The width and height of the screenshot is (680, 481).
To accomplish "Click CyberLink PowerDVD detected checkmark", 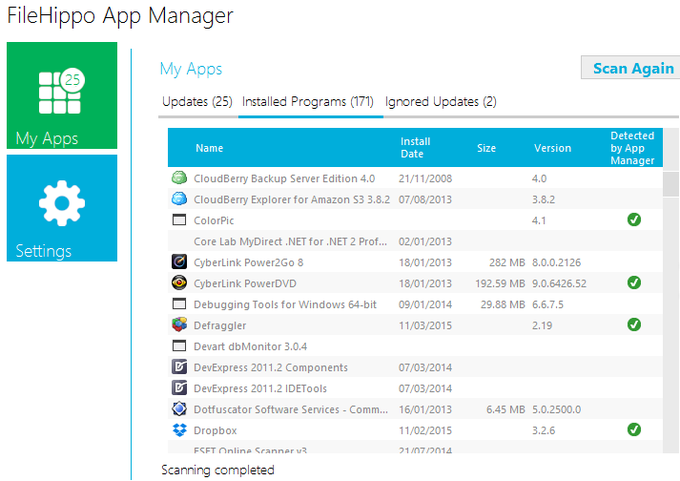I will click(x=634, y=283).
